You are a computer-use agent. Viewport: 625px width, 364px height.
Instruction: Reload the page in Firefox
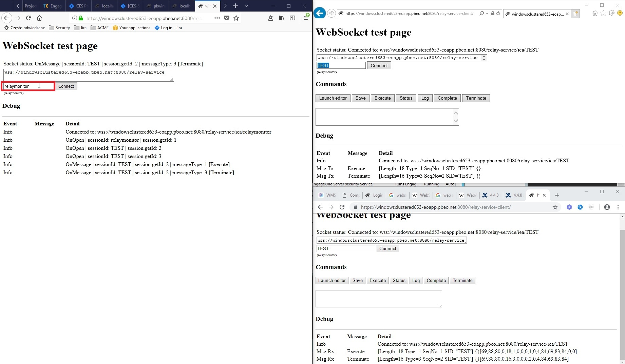coord(29,18)
